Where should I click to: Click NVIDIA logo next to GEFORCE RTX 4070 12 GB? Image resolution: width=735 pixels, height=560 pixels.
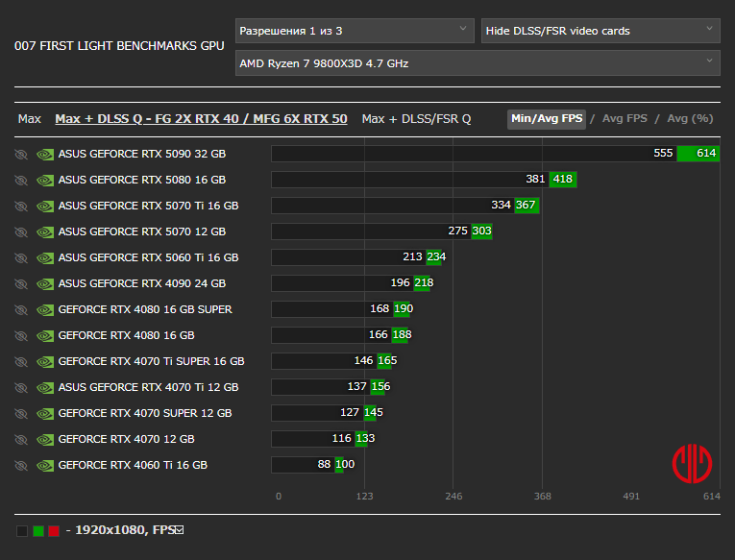click(45, 440)
